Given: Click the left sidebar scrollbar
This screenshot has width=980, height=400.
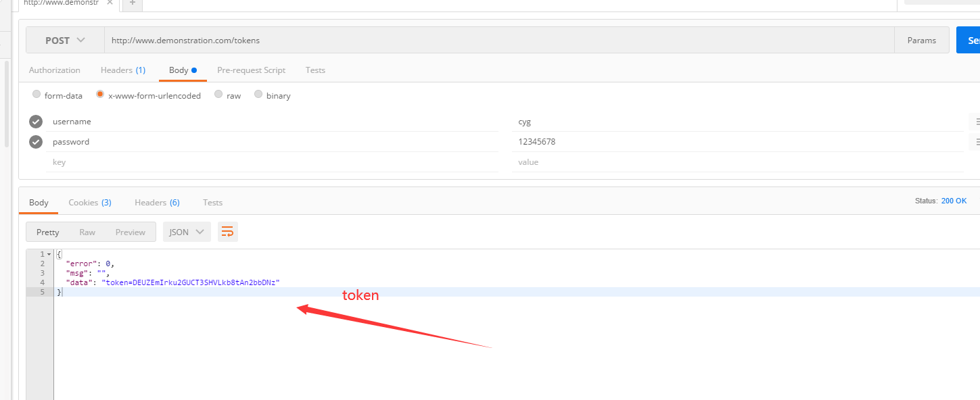Looking at the screenshot, I should pos(7,103).
